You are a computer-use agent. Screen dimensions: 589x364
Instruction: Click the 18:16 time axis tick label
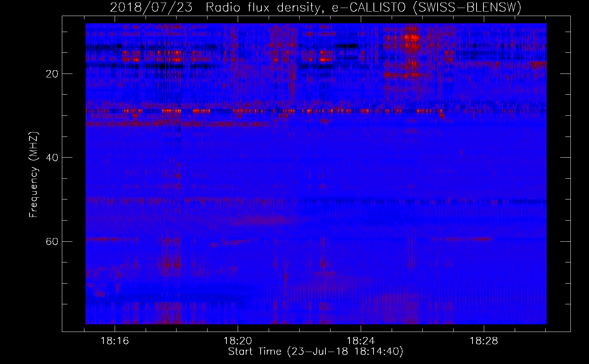pos(115,341)
